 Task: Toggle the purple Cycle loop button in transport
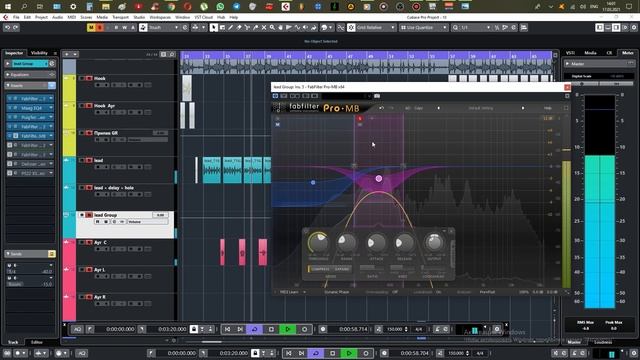pos(255,329)
